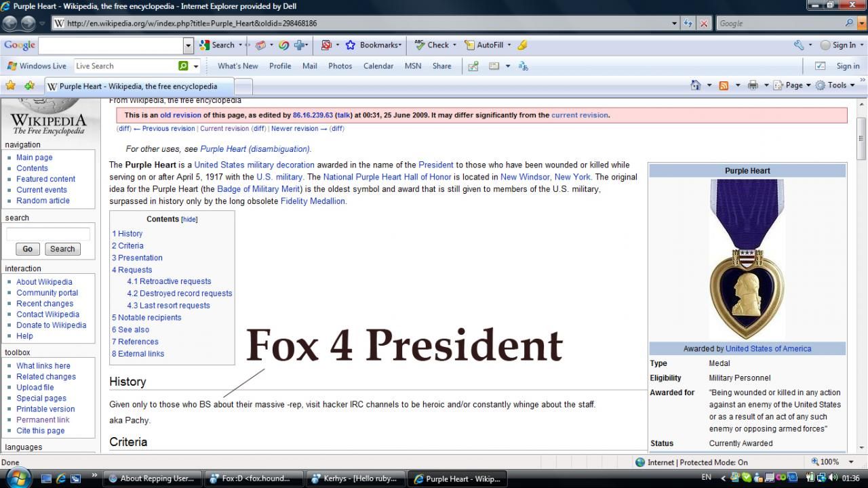Click Internet Explorer quick launch icon
The width and height of the screenshot is (868, 488).
(x=60, y=478)
